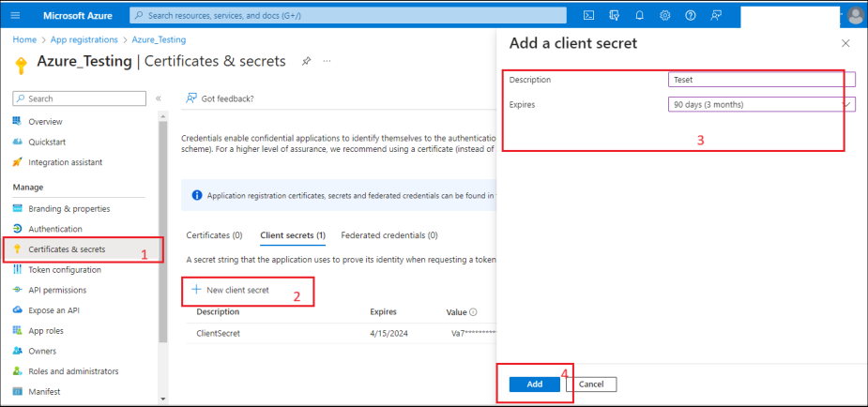Open the help question mark icon

coord(691,15)
